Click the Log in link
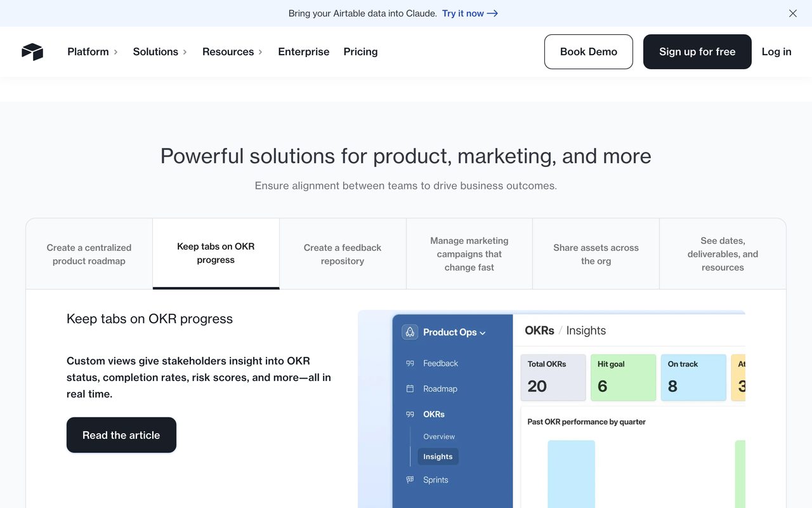The width and height of the screenshot is (812, 508). 776,52
